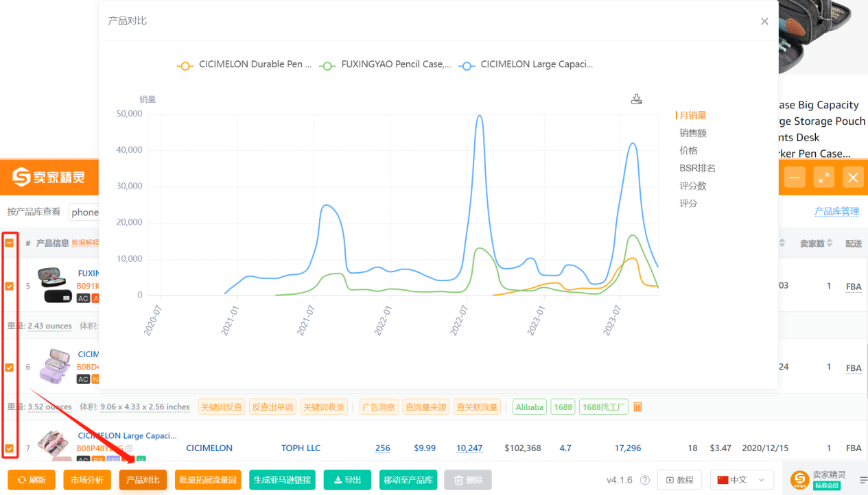Image resolution: width=868 pixels, height=495 pixels.
Task: Click weight 2.43 ounces value
Action: pos(49,326)
